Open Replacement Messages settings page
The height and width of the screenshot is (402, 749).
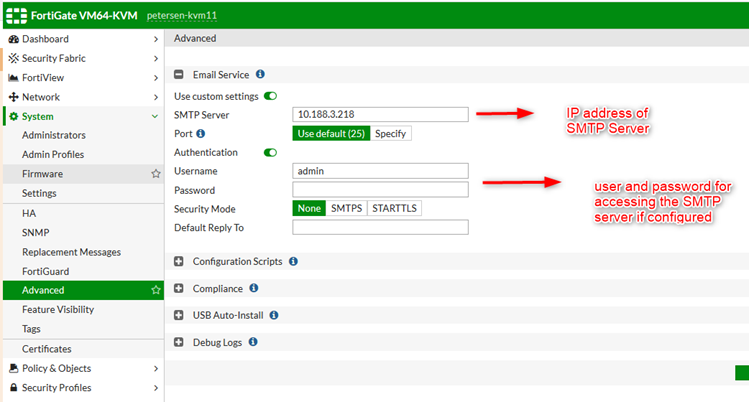[x=71, y=252]
